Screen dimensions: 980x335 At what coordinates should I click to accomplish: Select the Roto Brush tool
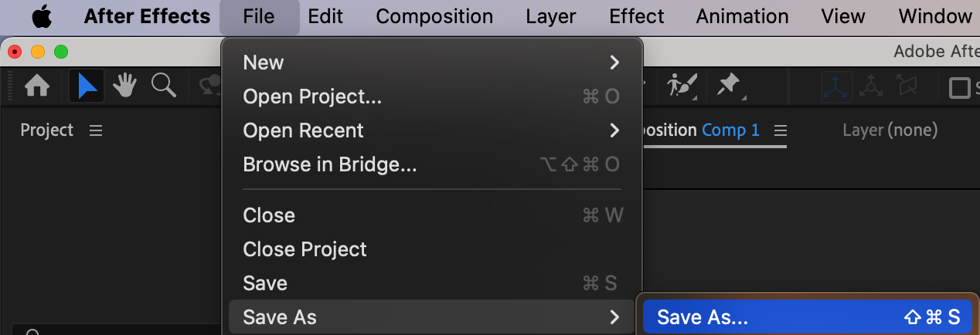[x=682, y=86]
